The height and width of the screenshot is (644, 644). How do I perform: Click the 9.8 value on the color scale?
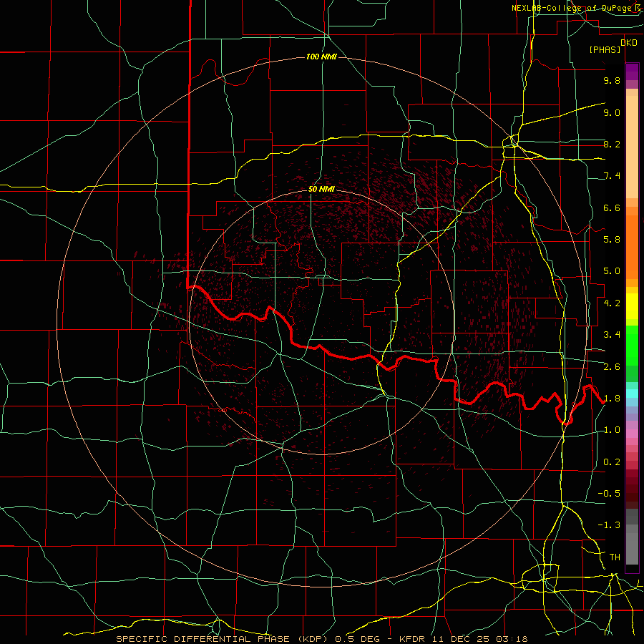(612, 80)
